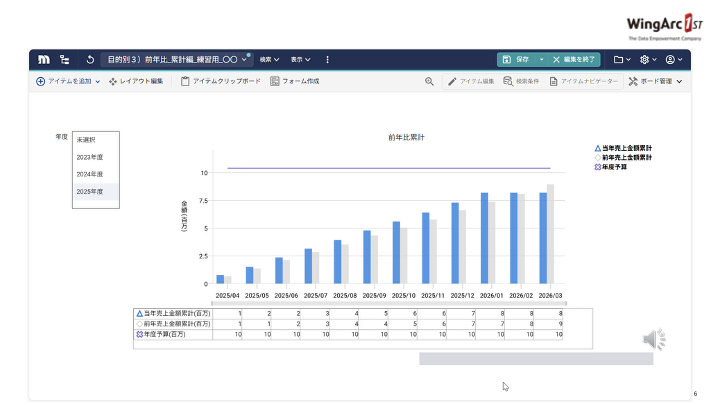720x405 pixels.
Task: Select 2024年度 in the year list
Action: 91,174
